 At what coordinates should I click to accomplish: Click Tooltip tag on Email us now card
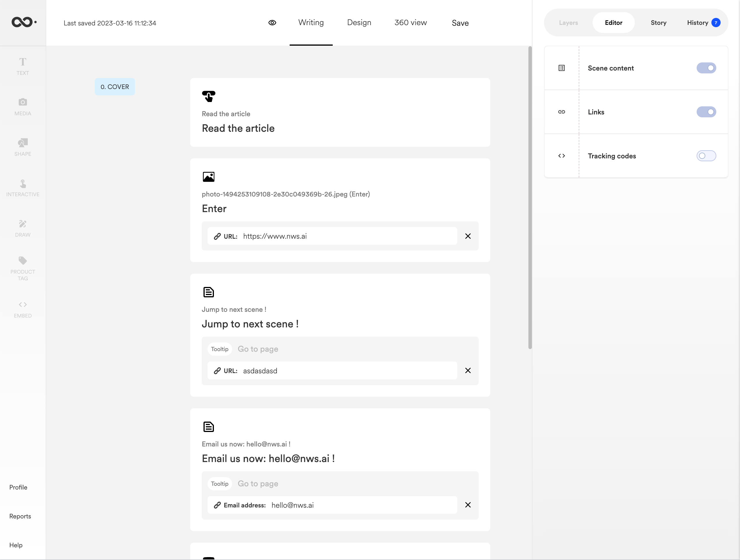click(219, 484)
